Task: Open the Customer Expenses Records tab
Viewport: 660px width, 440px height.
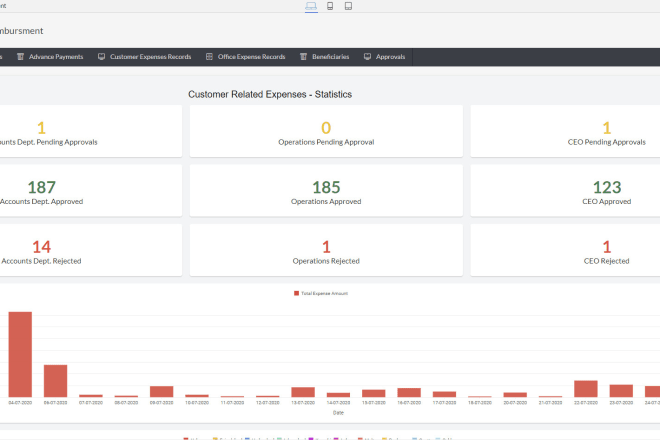Action: (x=144, y=57)
